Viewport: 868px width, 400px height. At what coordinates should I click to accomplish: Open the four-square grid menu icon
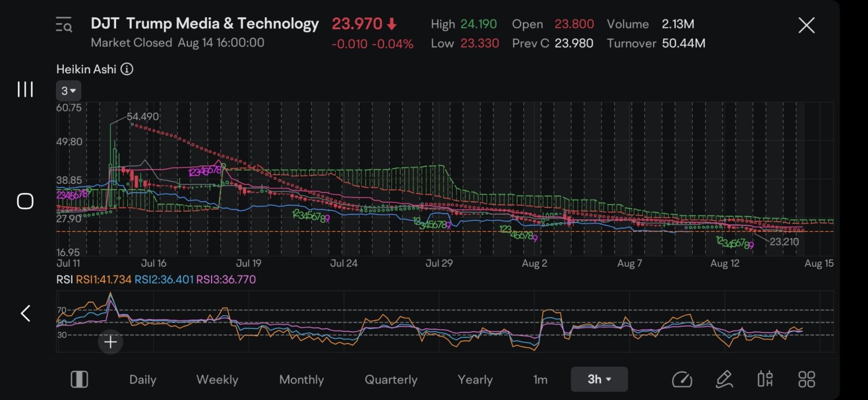click(x=806, y=379)
